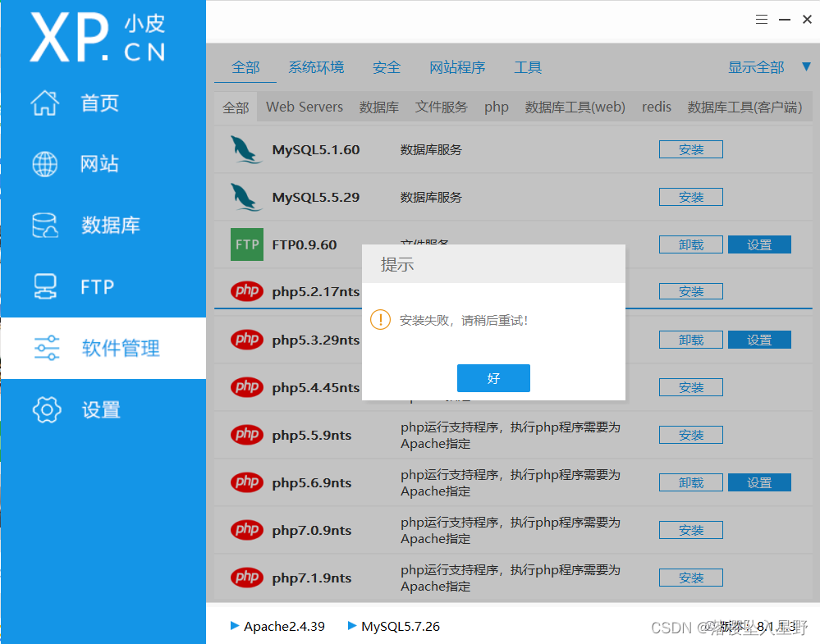The height and width of the screenshot is (644, 820).
Task: Switch to the 系统环境 tab
Action: (316, 67)
